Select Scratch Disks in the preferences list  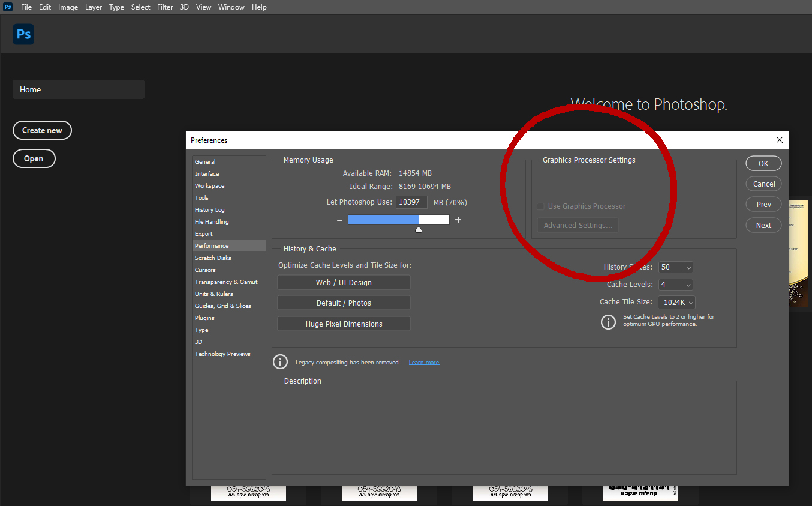pyautogui.click(x=229, y=258)
